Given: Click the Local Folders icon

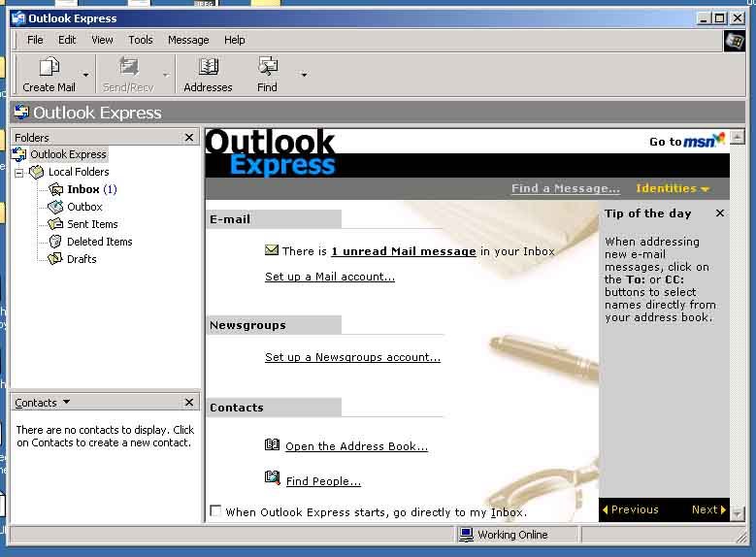Looking at the screenshot, I should pos(36,172).
